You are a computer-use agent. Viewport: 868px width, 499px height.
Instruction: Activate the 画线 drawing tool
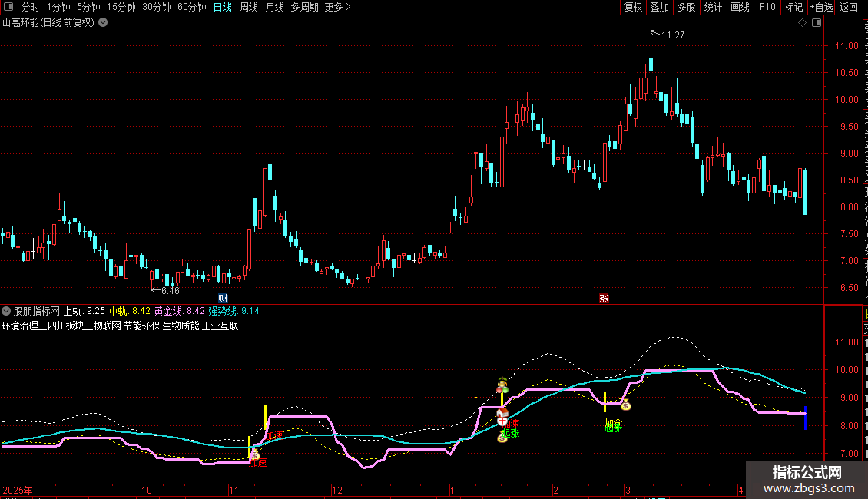740,7
